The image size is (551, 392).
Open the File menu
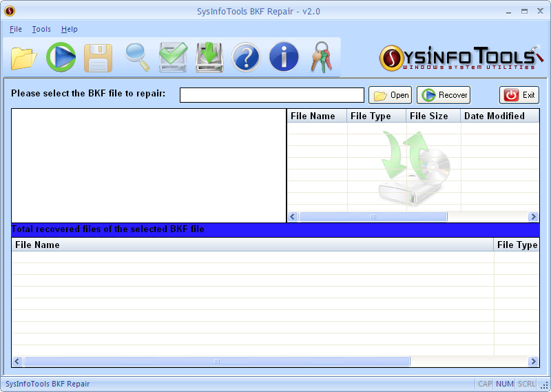coord(16,29)
